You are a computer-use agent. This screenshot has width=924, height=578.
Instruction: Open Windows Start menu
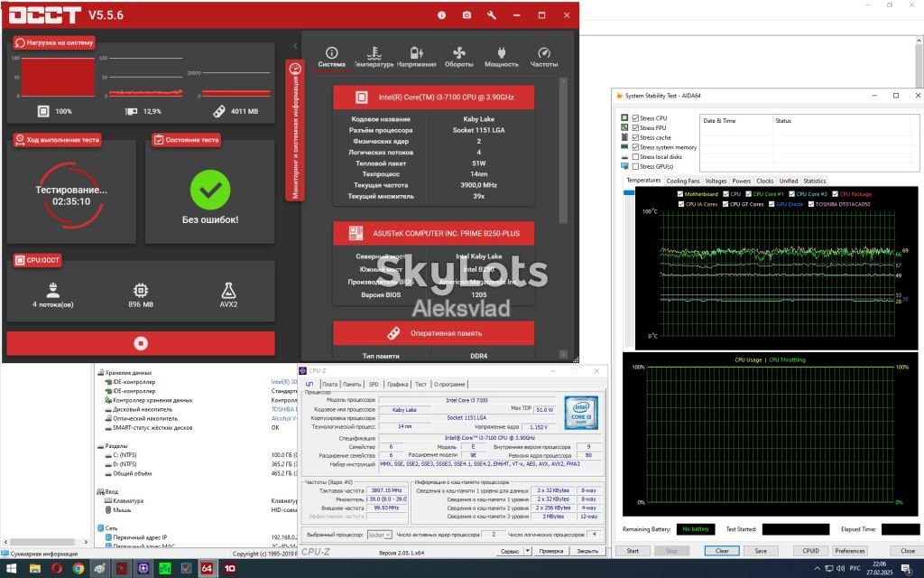coord(11,569)
